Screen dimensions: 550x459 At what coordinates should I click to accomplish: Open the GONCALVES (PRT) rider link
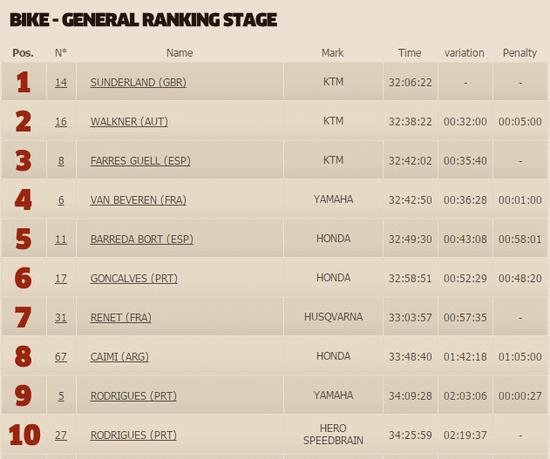(x=134, y=278)
